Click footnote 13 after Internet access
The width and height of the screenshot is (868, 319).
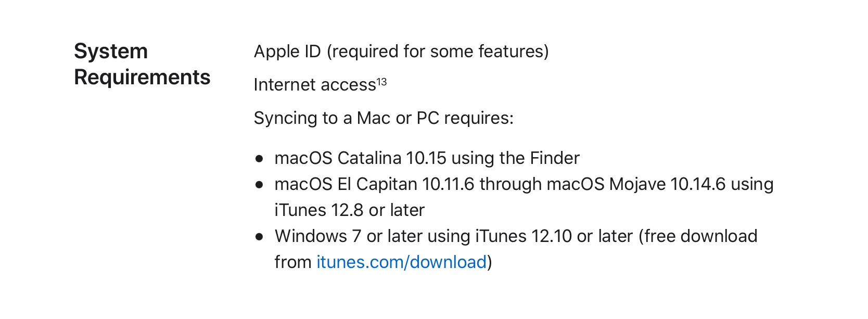381,82
